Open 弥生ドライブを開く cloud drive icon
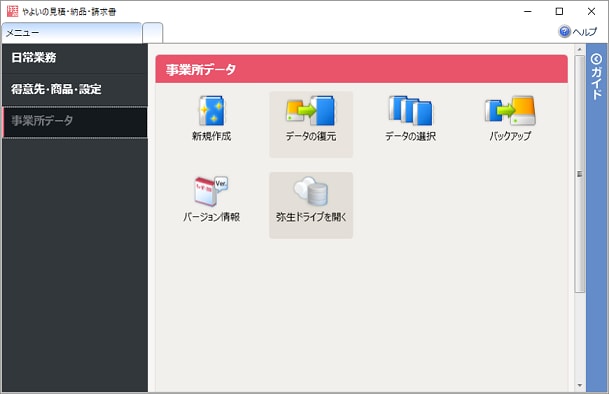 [x=311, y=191]
